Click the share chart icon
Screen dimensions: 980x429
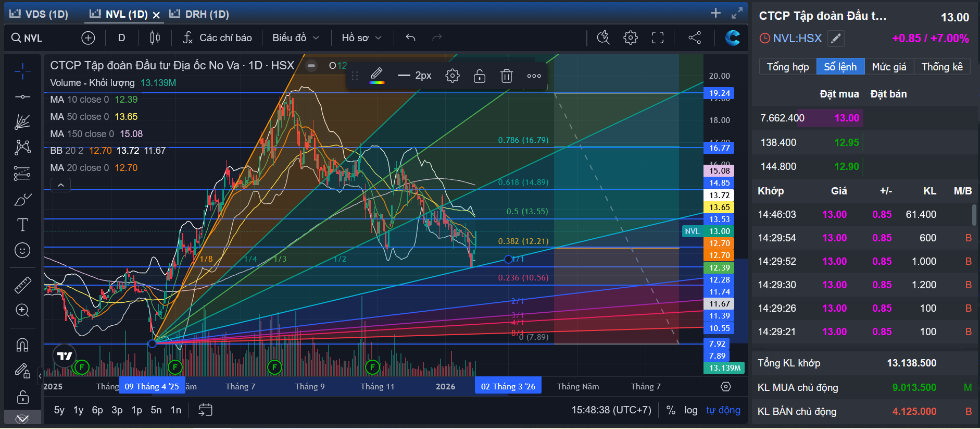[x=695, y=38]
